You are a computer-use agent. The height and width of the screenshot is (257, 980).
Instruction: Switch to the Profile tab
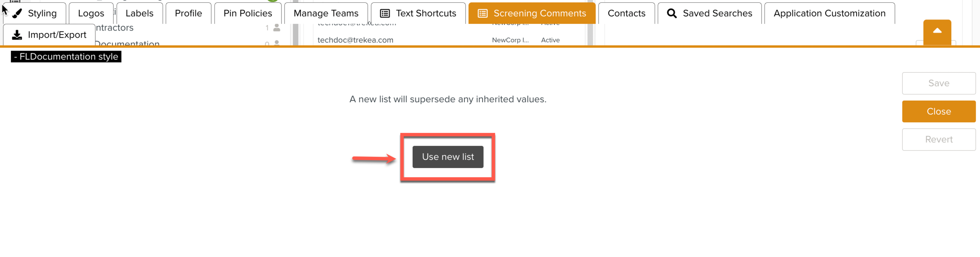[x=188, y=13]
